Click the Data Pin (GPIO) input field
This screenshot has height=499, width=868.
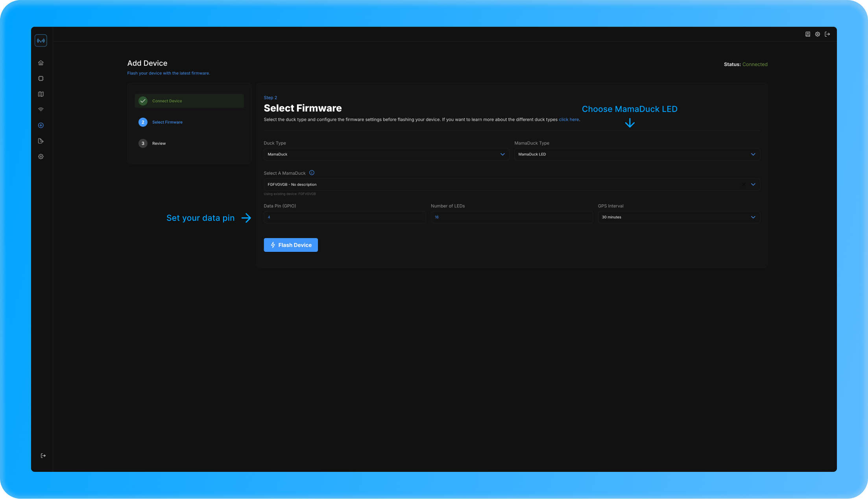point(344,217)
